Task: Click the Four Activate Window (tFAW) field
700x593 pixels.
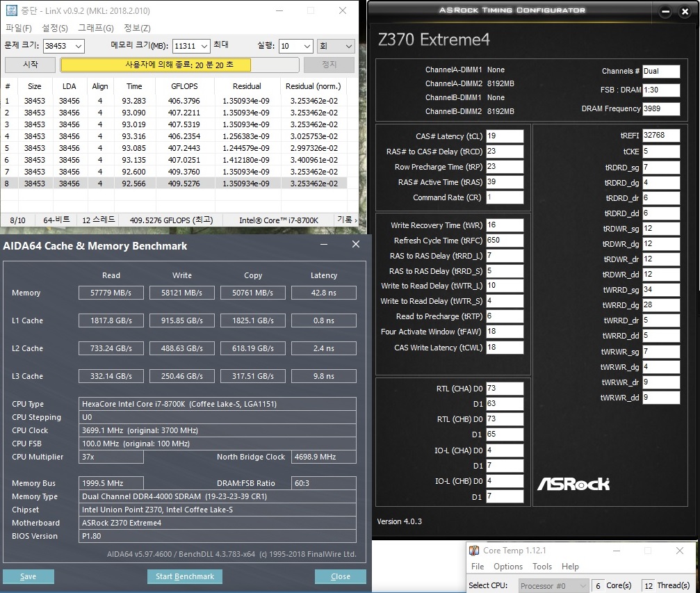Action: coord(505,332)
